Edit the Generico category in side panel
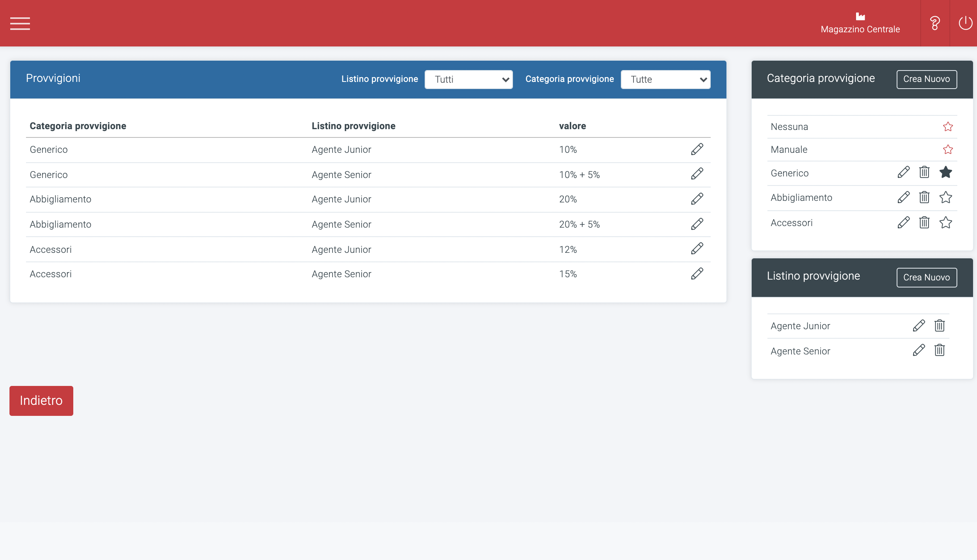The height and width of the screenshot is (560, 977). click(x=903, y=172)
